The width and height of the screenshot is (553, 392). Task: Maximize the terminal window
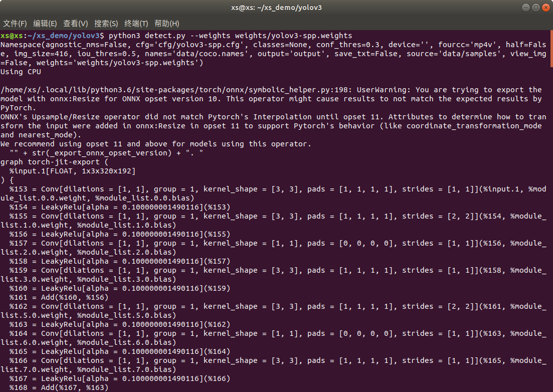[535, 8]
